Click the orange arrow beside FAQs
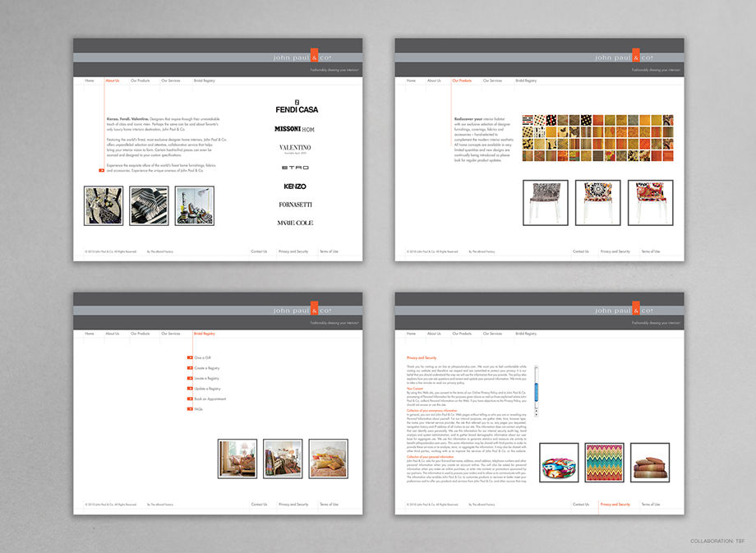 (190, 409)
